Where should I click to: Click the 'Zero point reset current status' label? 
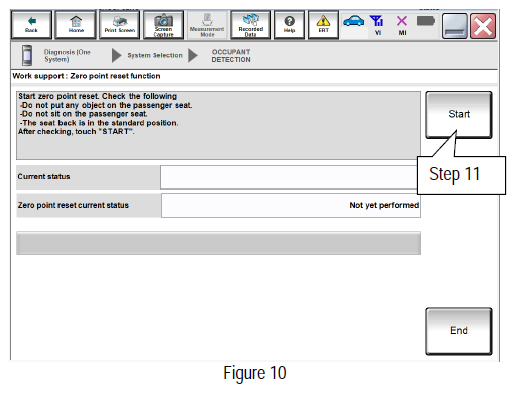click(73, 205)
